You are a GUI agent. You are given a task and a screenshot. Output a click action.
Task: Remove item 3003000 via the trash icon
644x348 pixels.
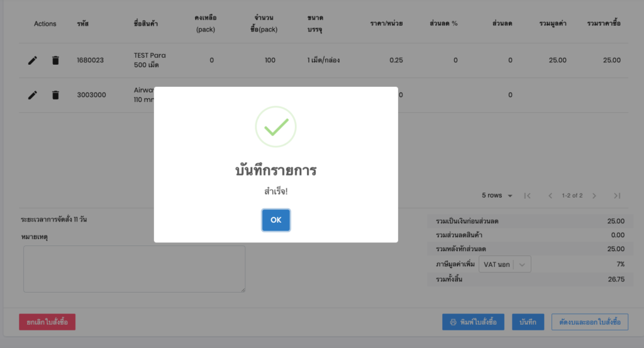(55, 95)
